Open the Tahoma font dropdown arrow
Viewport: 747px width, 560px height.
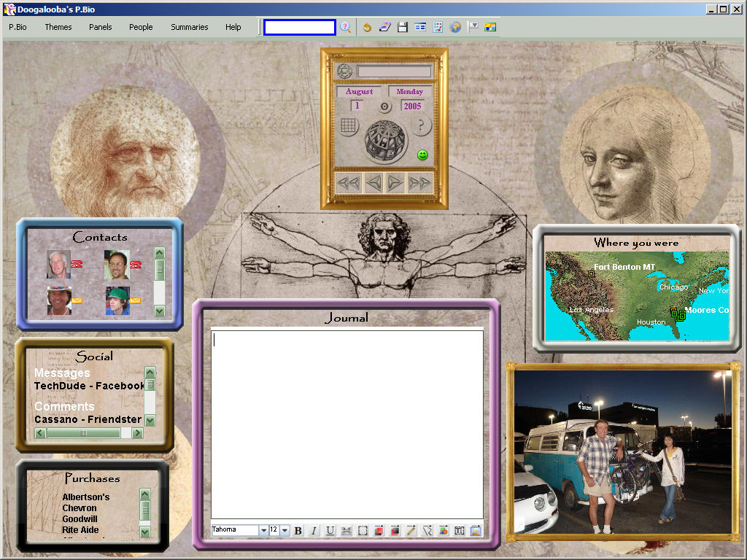pos(263,531)
